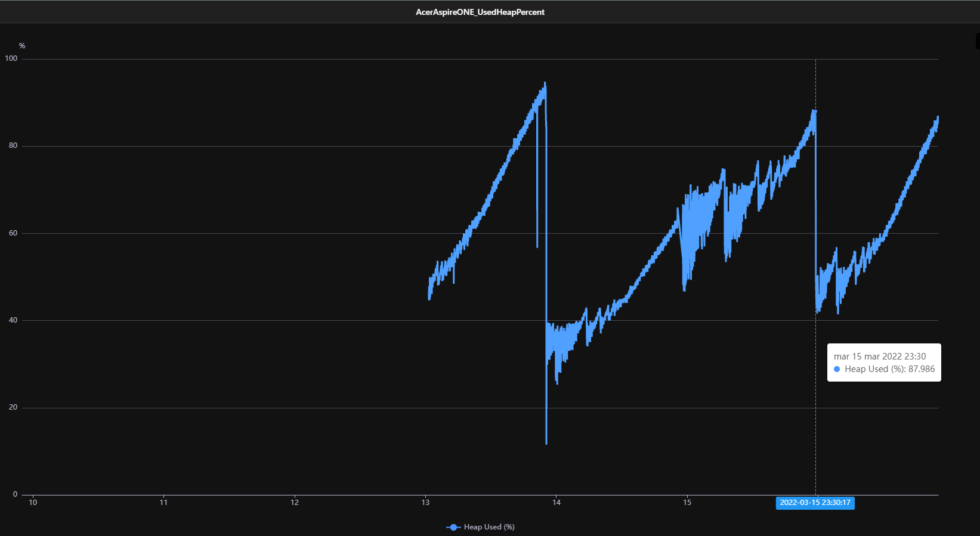Image resolution: width=980 pixels, height=536 pixels.
Task: Click the 2022-03-15 23:30:17 axis pointer label
Action: (815, 503)
